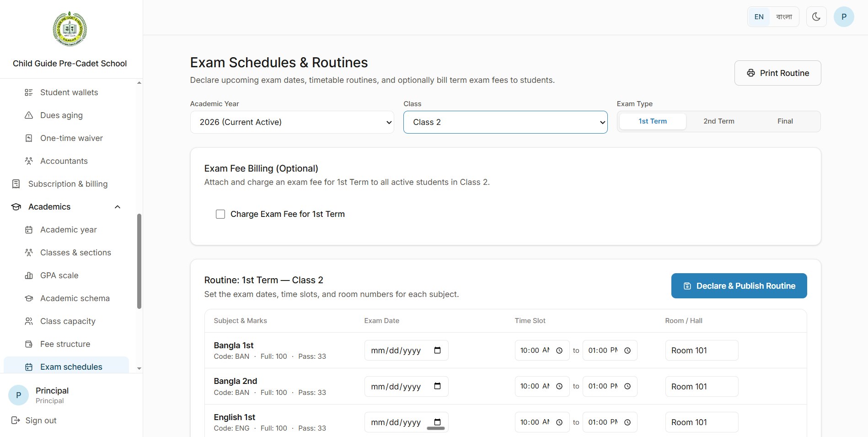Toggle dark mode moon icon
The width and height of the screenshot is (868, 437).
coord(816,17)
